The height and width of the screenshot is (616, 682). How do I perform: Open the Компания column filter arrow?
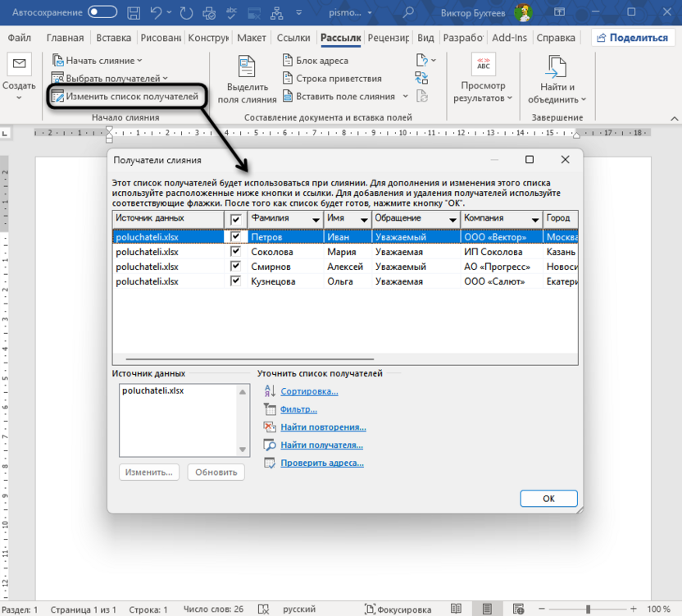(x=535, y=221)
